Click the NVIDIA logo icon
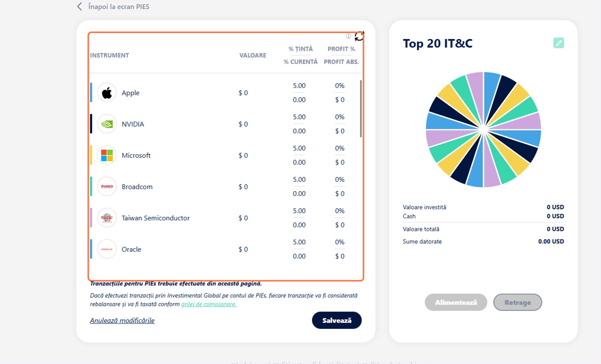 point(107,124)
